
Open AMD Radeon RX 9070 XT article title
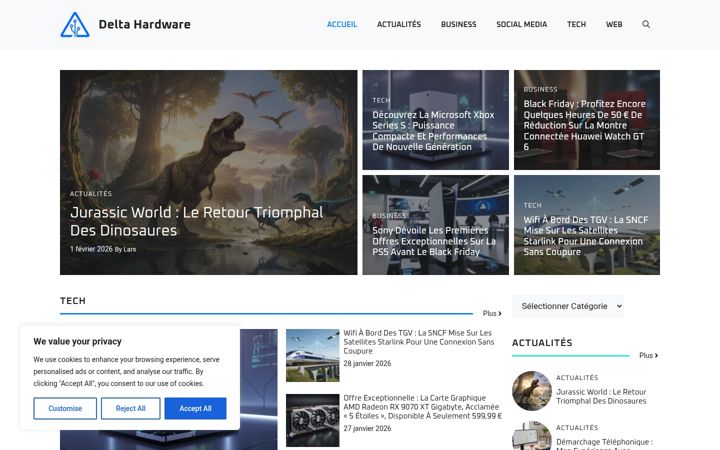tap(422, 407)
